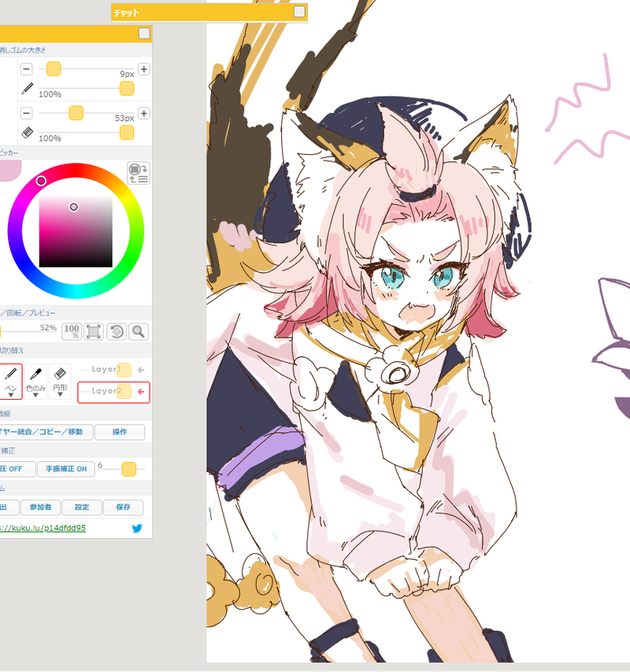Image resolution: width=630 pixels, height=672 pixels.
Task: Click the eraser icon beside eraser opacity
Action: [27, 133]
